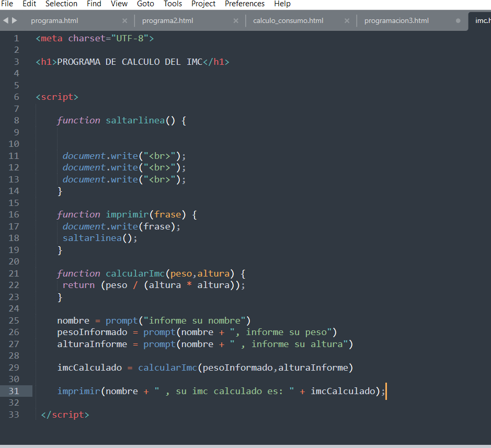491x448 pixels.
Task: Click line number 8 in gutter
Action: pyautogui.click(x=16, y=121)
